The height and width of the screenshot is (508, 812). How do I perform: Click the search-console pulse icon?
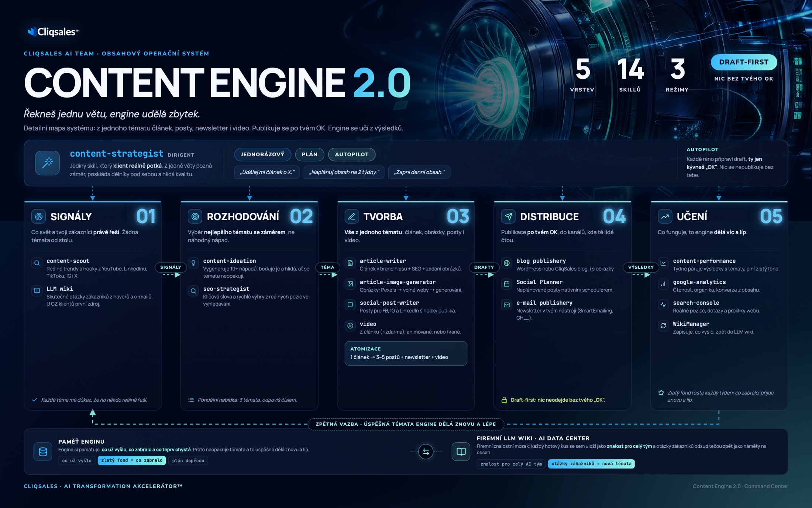point(663,305)
